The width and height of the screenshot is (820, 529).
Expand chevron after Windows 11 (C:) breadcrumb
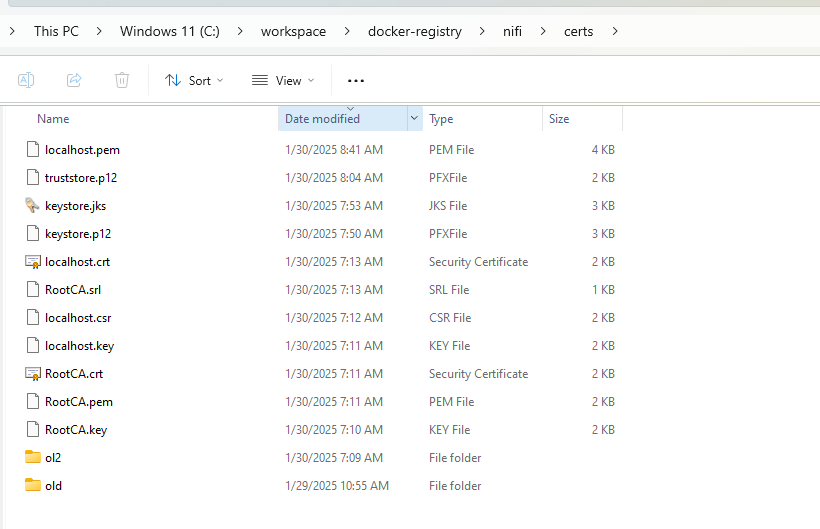tap(240, 31)
